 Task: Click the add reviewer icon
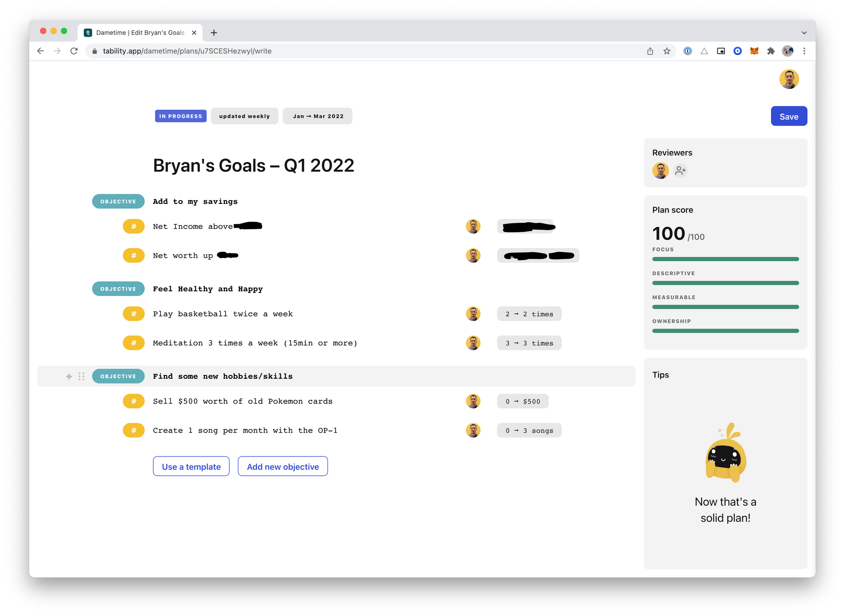pyautogui.click(x=680, y=171)
